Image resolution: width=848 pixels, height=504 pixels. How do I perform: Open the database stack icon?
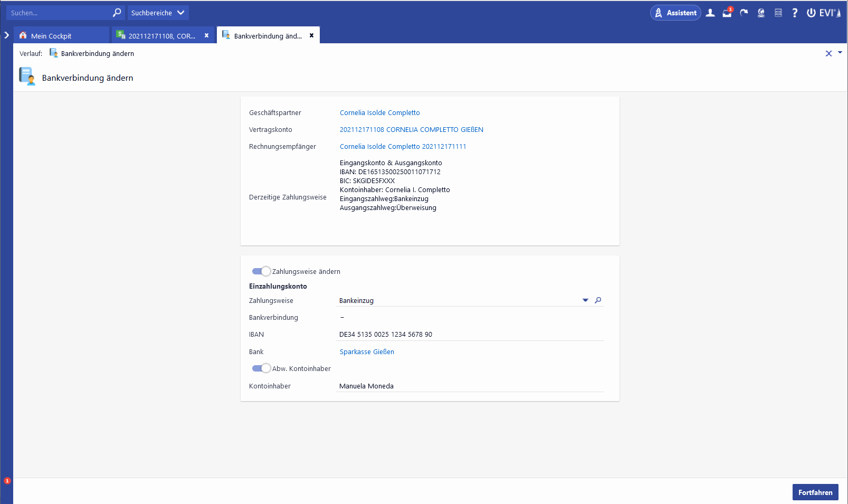(778, 13)
